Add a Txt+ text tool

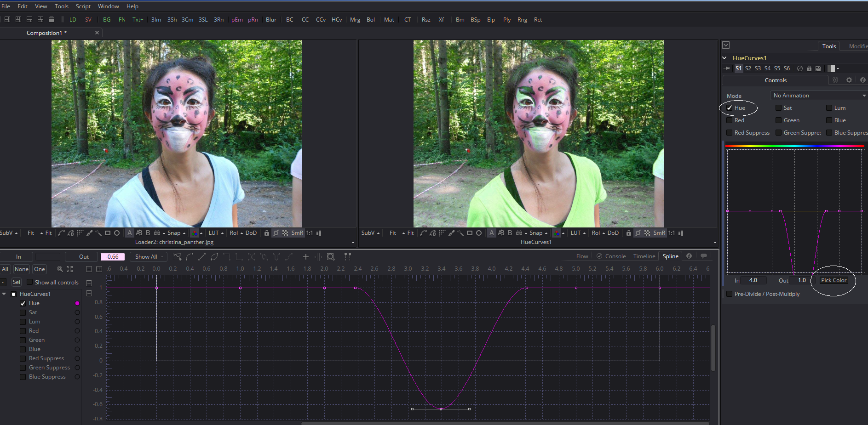coord(138,20)
